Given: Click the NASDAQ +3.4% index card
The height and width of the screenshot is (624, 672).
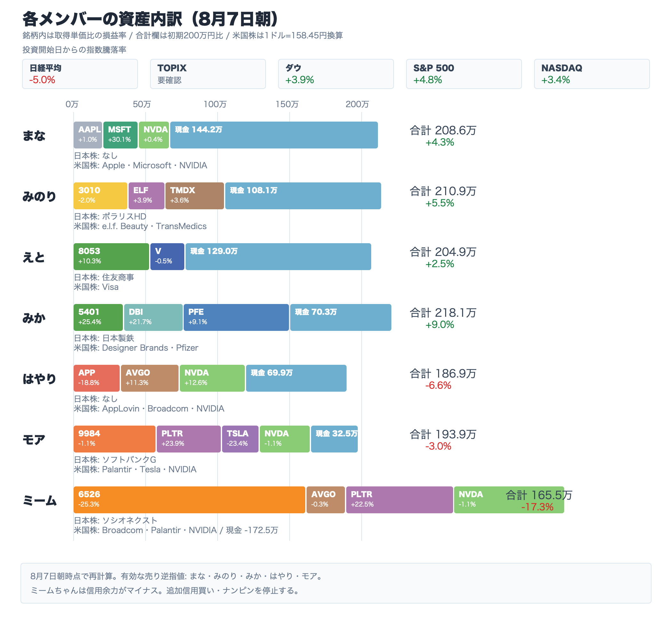Looking at the screenshot, I should point(592,74).
